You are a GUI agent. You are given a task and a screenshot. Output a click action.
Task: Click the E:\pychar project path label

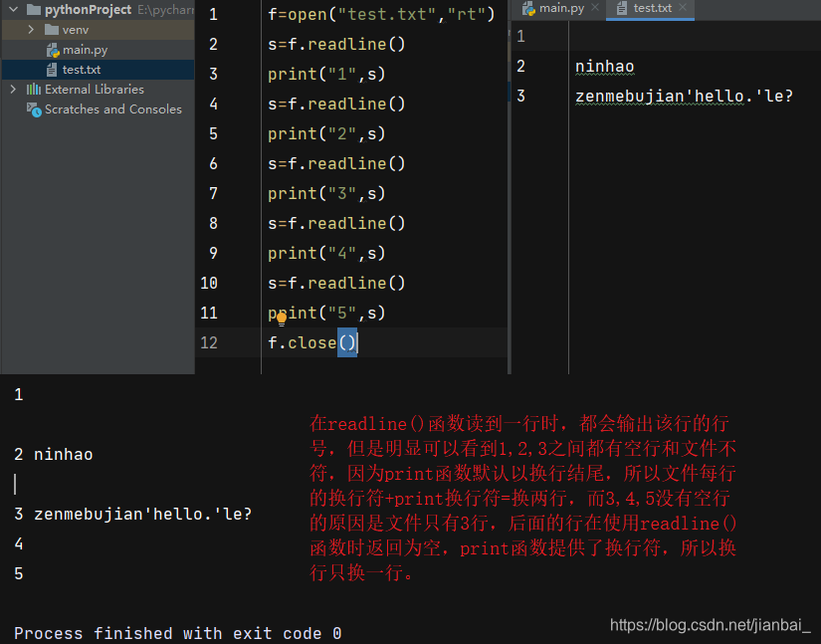click(165, 10)
